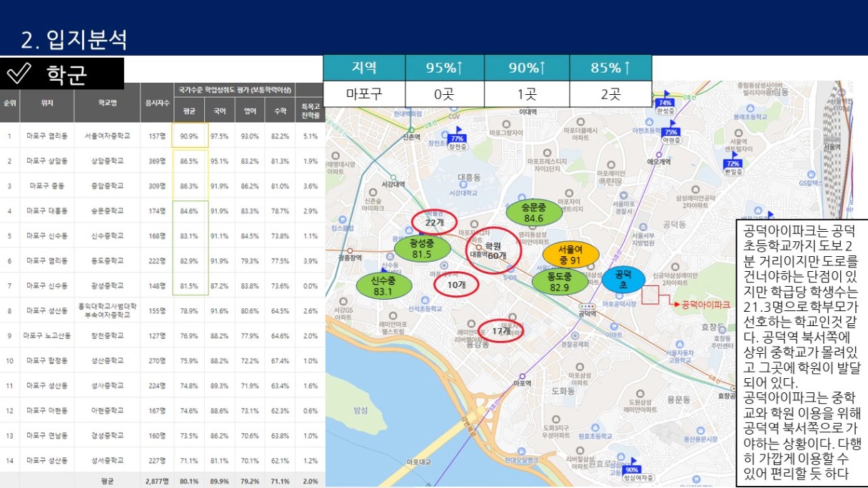Image resolution: width=868 pixels, height=488 pixels.
Task: Click the 영어 column header
Action: (x=250, y=111)
